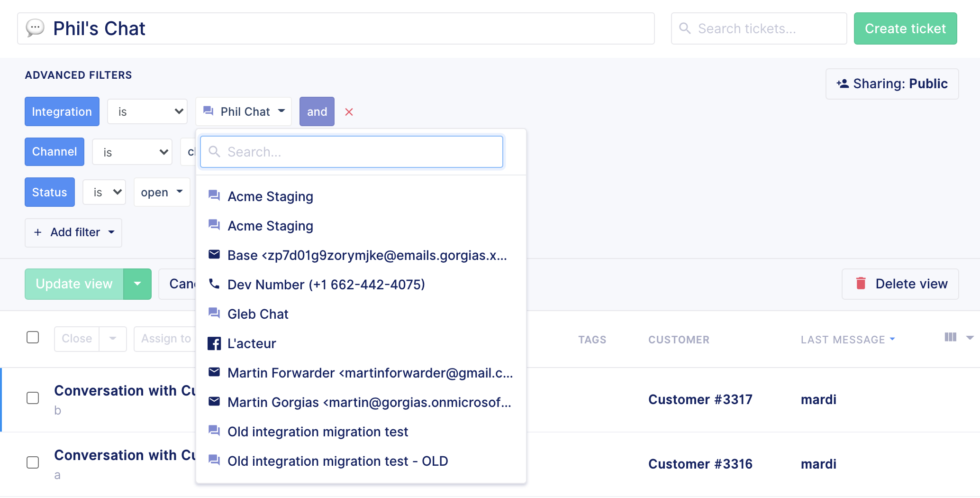The image size is (980, 498).
Task: Click the Close tickets button
Action: coord(77,339)
